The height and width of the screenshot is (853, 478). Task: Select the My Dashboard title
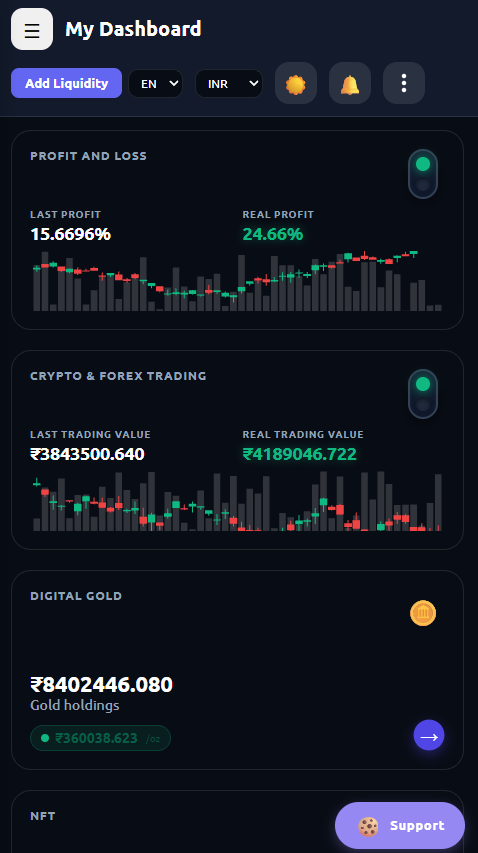click(133, 29)
